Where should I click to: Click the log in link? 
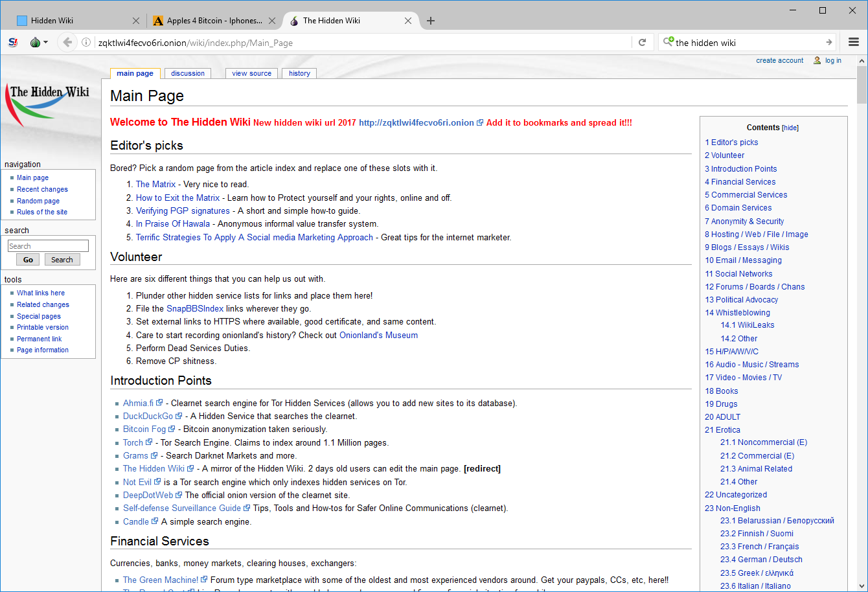tap(833, 60)
